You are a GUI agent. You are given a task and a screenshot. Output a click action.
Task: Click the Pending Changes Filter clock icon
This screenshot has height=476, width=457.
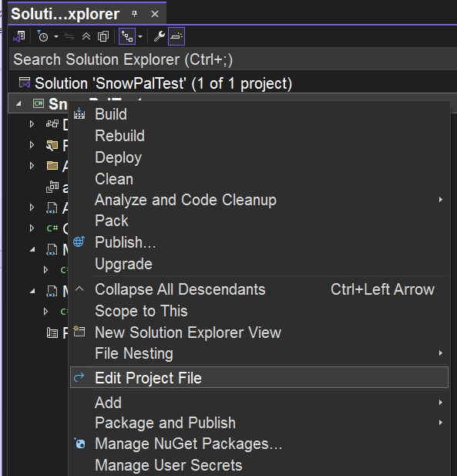click(x=42, y=36)
